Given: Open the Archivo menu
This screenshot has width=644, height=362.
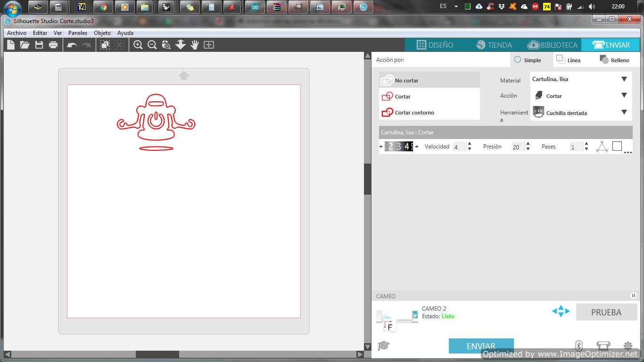Looking at the screenshot, I should [x=17, y=33].
